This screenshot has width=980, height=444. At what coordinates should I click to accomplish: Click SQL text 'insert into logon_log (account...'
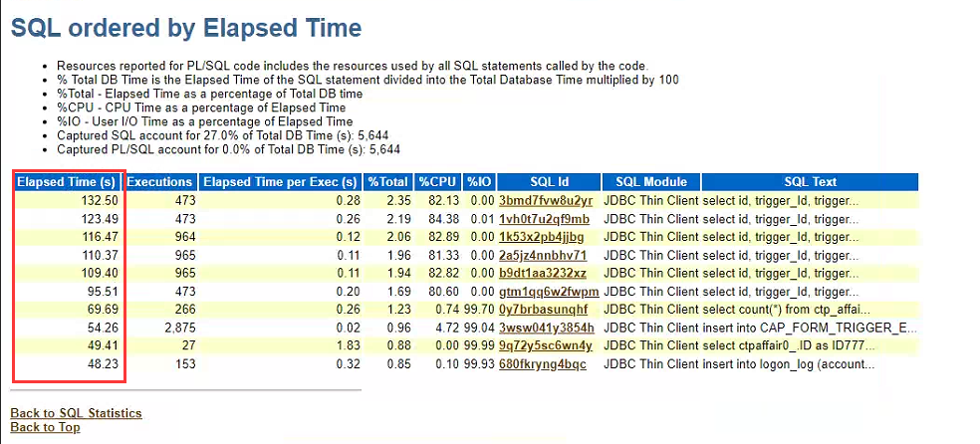click(788, 363)
